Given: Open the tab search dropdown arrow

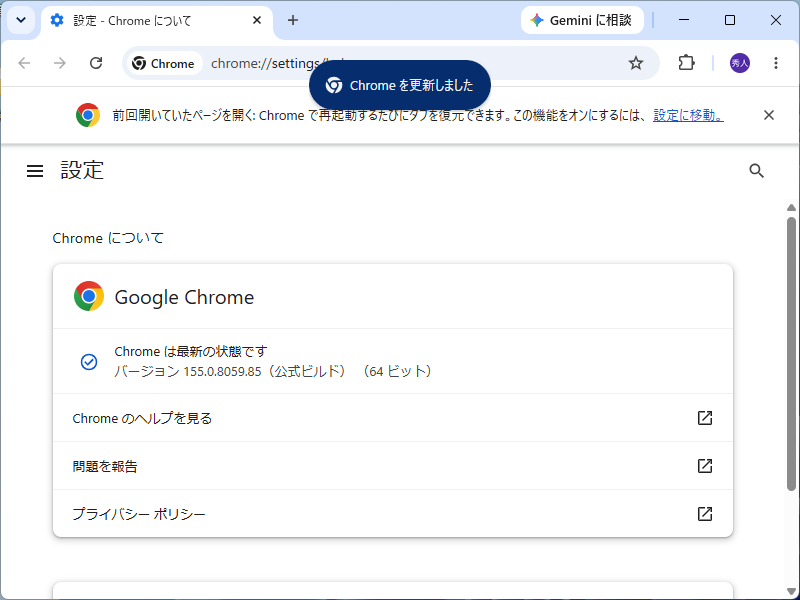Looking at the screenshot, I should [x=21, y=20].
